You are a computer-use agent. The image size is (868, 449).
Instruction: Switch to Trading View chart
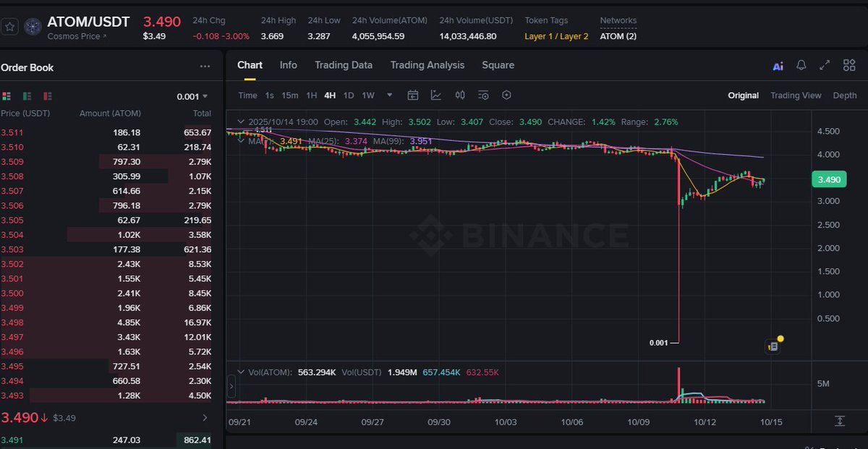(796, 95)
